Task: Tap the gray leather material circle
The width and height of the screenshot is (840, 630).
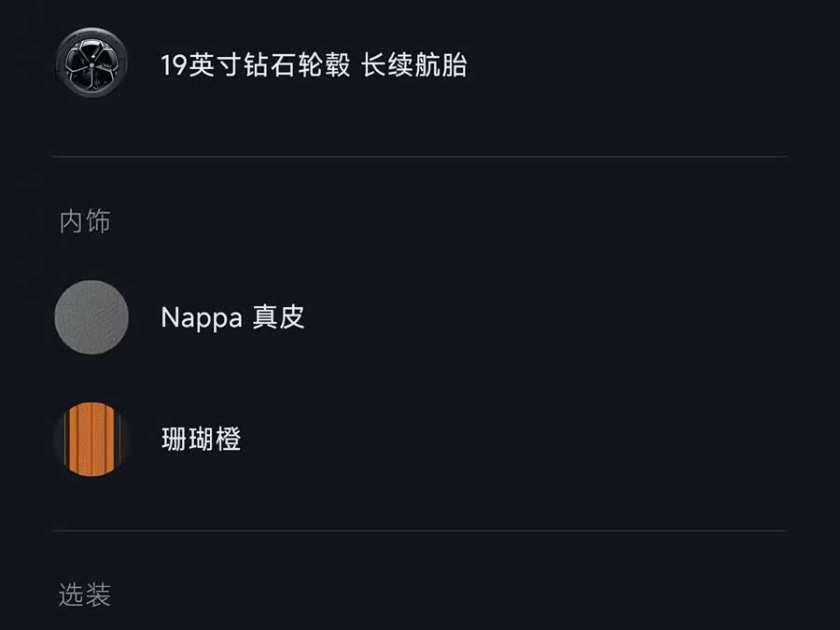Action: [x=91, y=317]
